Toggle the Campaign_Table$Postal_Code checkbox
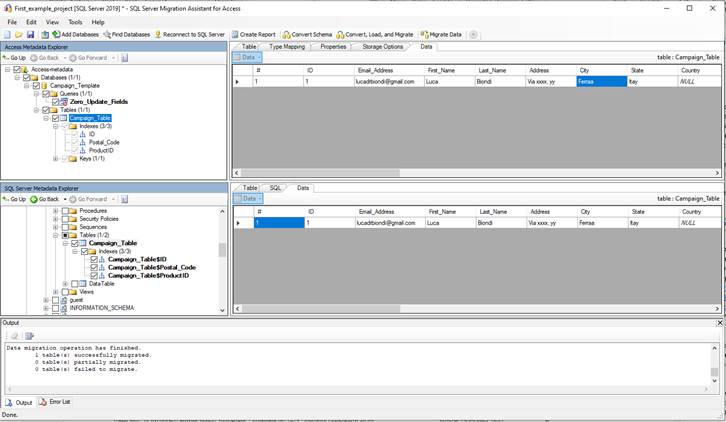The image size is (726, 422). point(94,267)
